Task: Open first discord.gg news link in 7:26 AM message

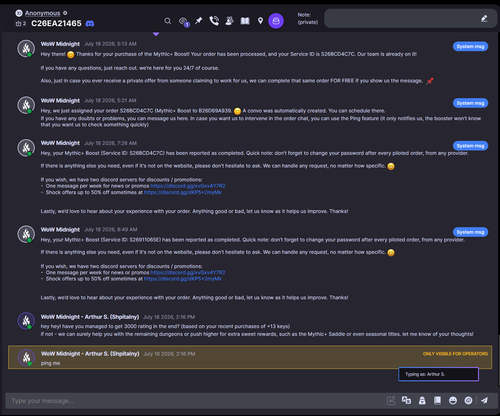Action: [188, 186]
